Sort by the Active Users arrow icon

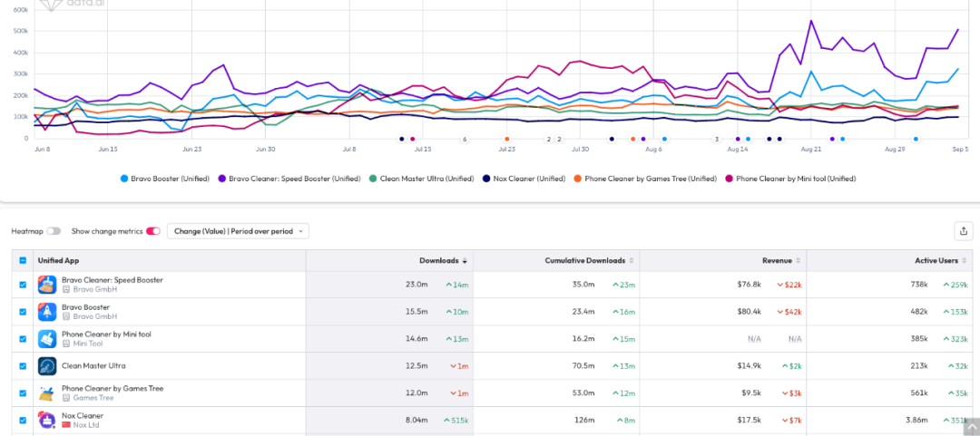(965, 260)
